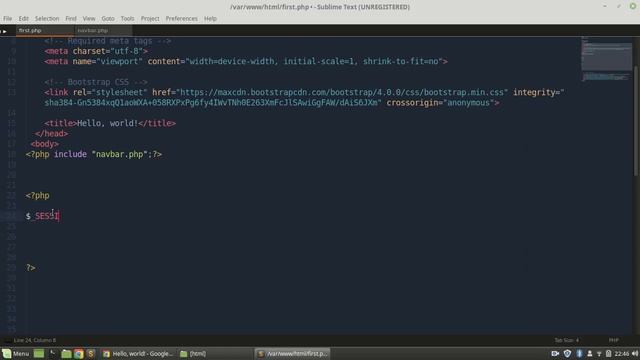The image size is (640, 360).
Task: Click the </head> closing tag
Action: [51, 133]
